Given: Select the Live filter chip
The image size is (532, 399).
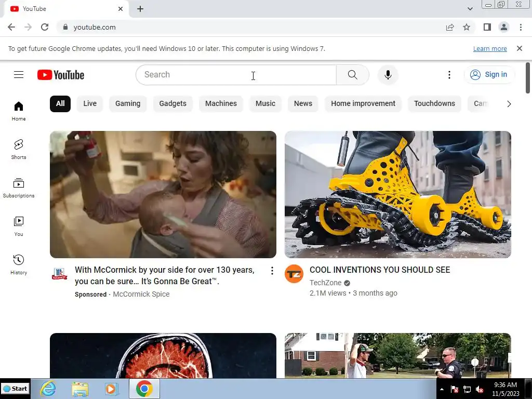Looking at the screenshot, I should (x=90, y=104).
